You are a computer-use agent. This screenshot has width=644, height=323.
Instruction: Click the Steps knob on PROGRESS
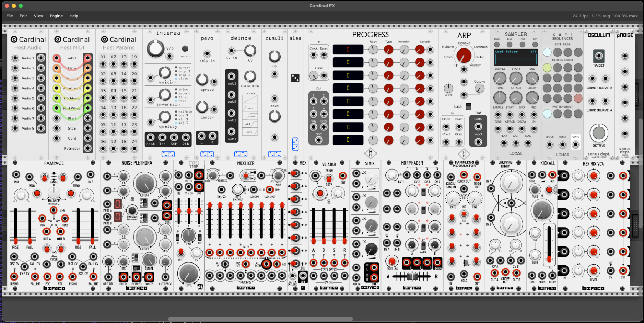tap(313, 75)
